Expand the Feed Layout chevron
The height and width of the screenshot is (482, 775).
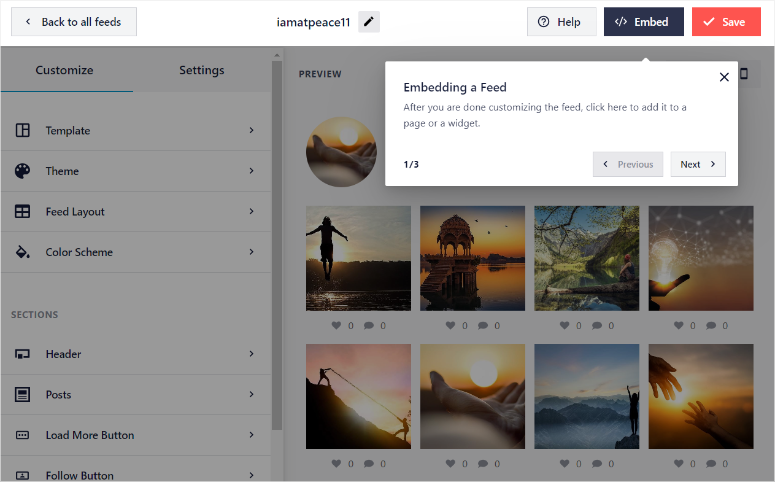pyautogui.click(x=251, y=212)
